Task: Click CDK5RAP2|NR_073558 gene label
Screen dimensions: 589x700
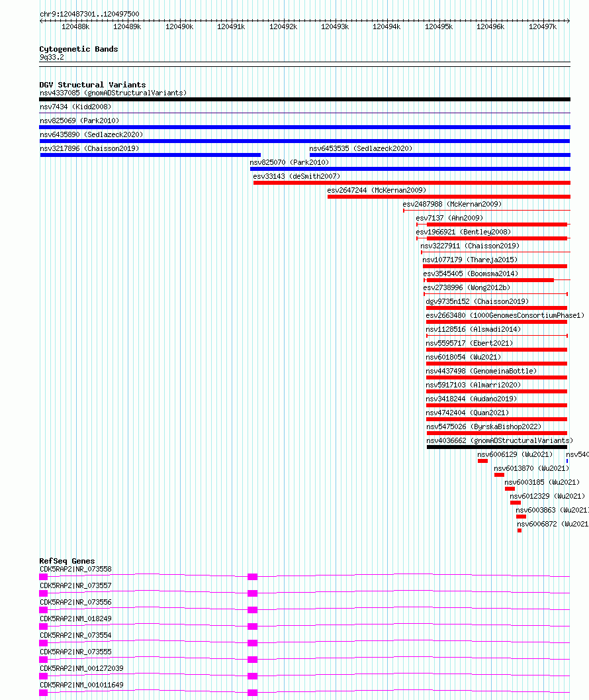Action: [75, 569]
